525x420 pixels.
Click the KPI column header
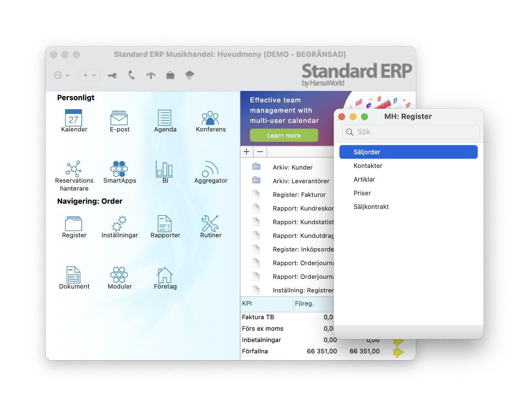tap(267, 304)
